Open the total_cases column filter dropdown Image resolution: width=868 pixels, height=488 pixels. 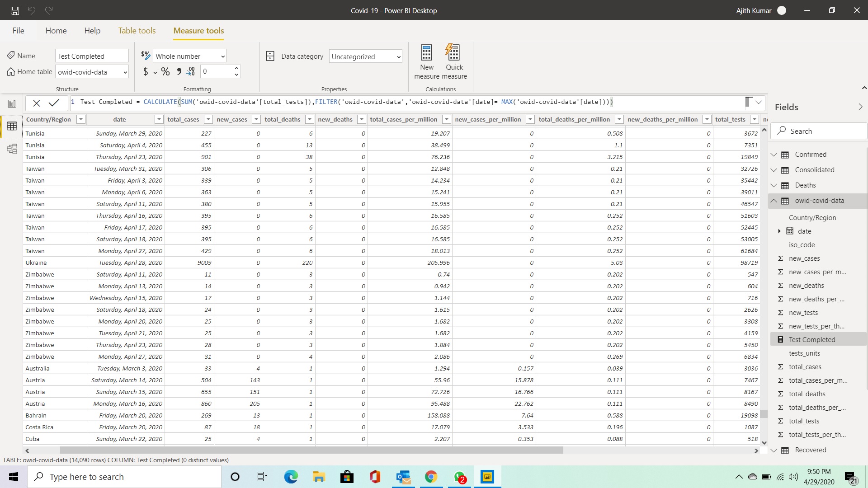[x=208, y=119]
